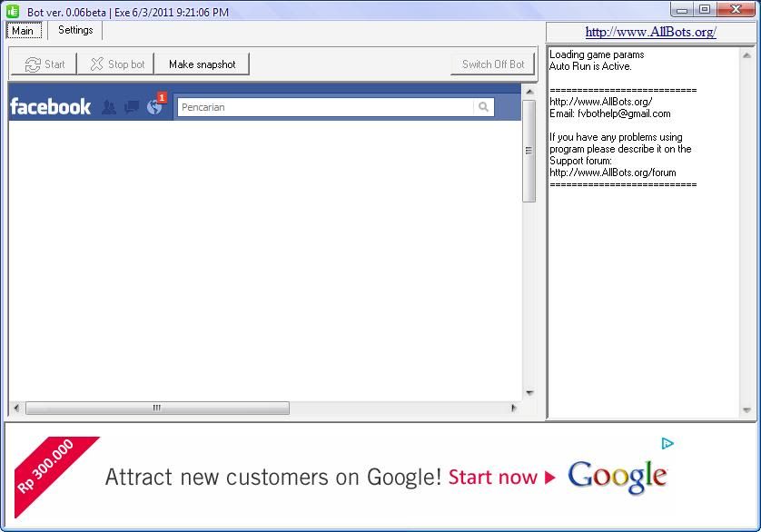Click 'Attract new customers on Google!' text
761x532 pixels.
tap(273, 478)
